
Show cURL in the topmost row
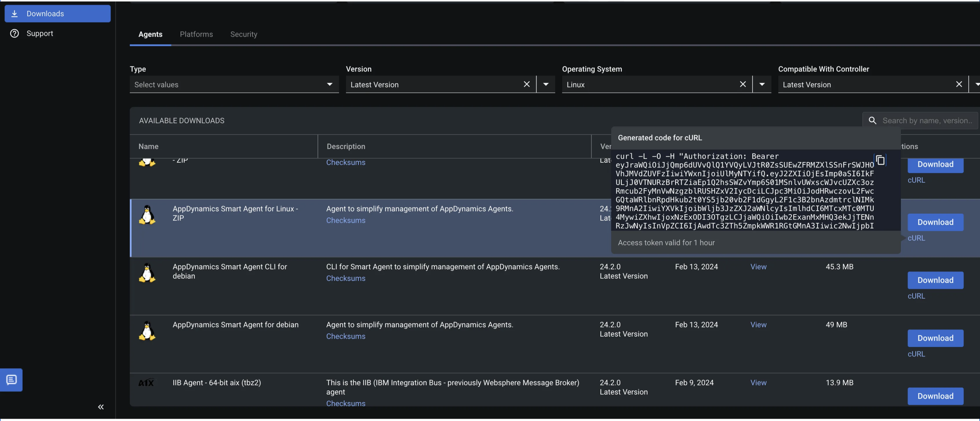click(916, 180)
